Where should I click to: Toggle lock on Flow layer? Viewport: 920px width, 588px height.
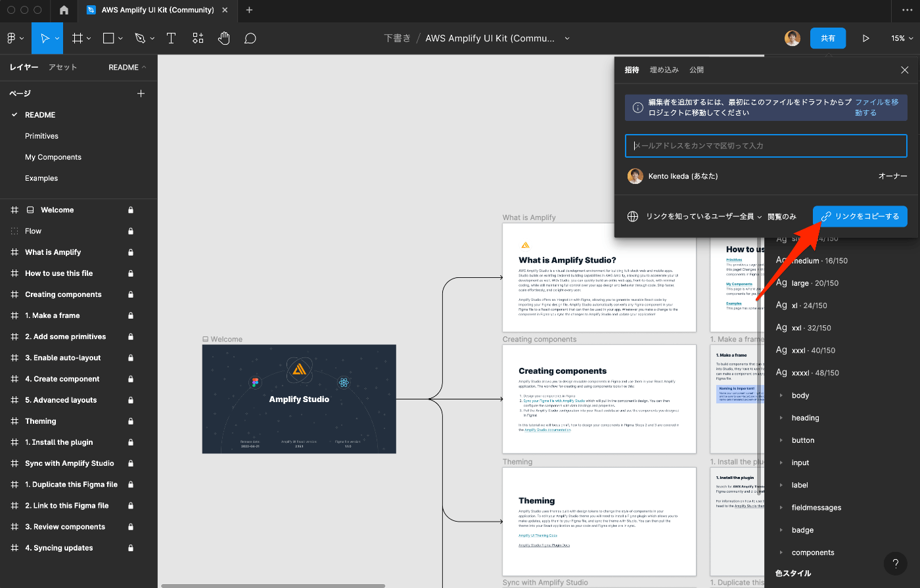(131, 231)
